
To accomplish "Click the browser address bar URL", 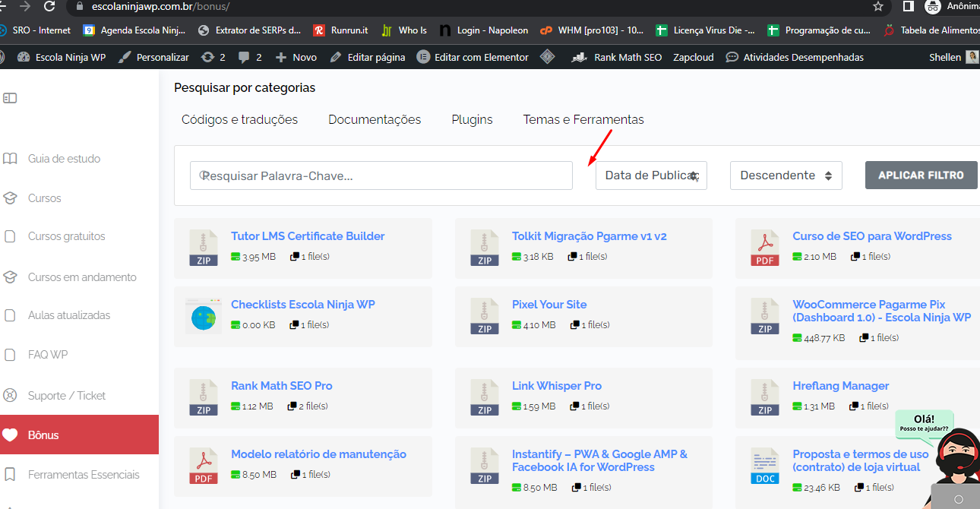I will pos(160,6).
